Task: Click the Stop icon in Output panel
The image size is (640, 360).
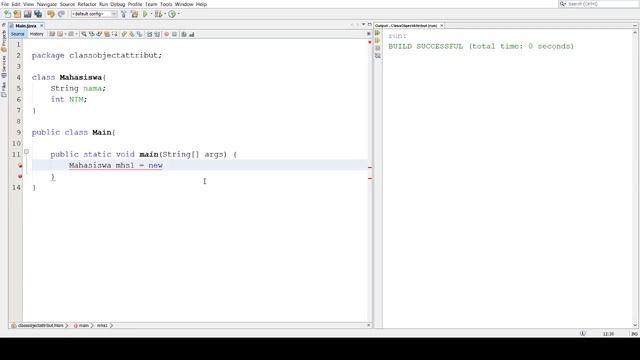Action: tap(378, 48)
